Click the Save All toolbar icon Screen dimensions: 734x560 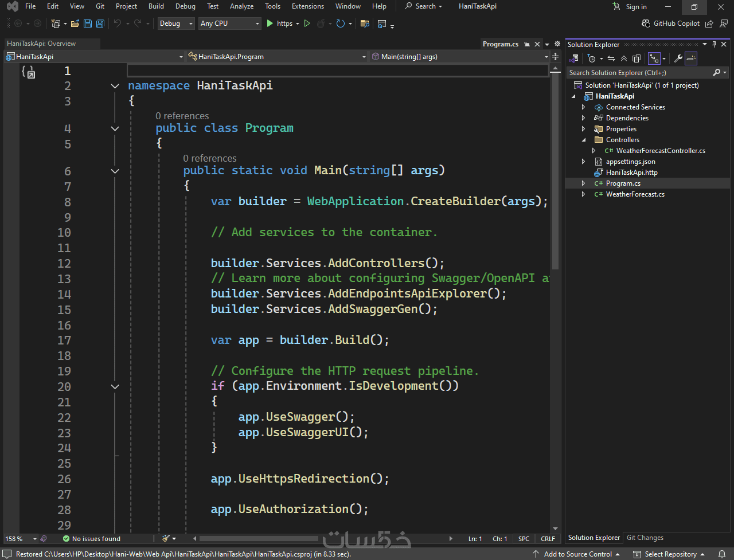coord(100,24)
